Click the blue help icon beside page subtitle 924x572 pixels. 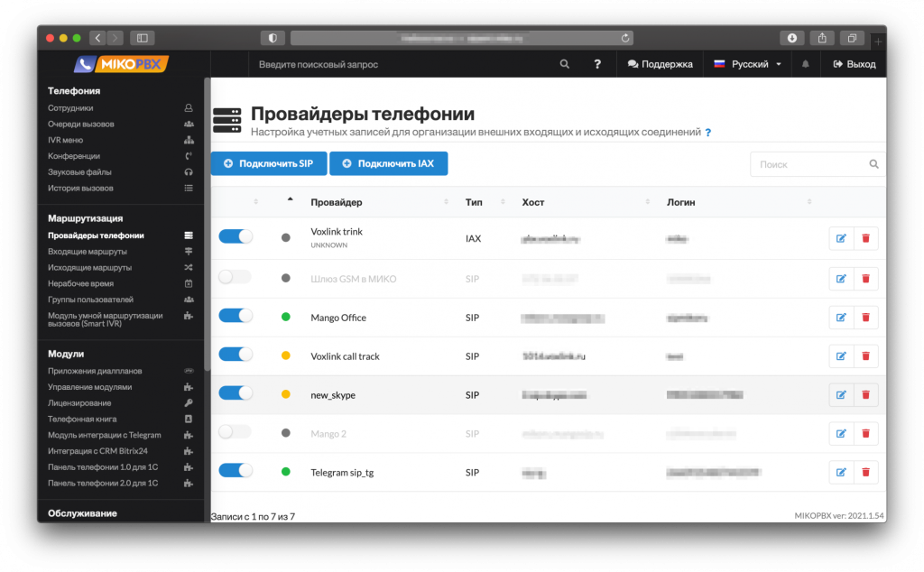[708, 133]
